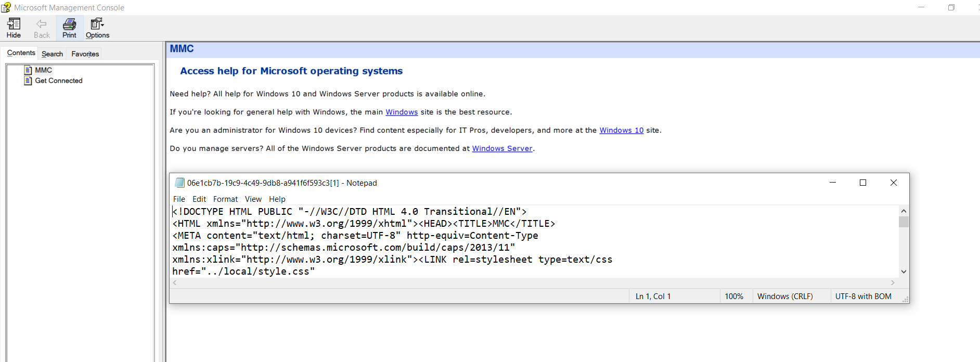Click the Print toolbar icon

(69, 24)
